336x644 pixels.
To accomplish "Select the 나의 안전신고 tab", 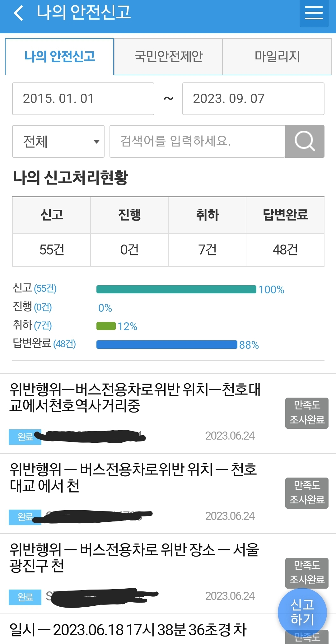I will (x=60, y=57).
